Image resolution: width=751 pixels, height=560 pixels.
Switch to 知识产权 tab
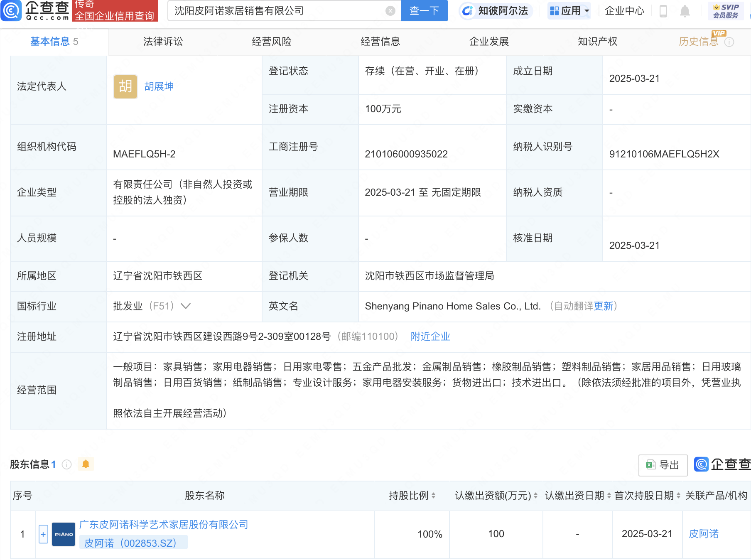coord(598,42)
